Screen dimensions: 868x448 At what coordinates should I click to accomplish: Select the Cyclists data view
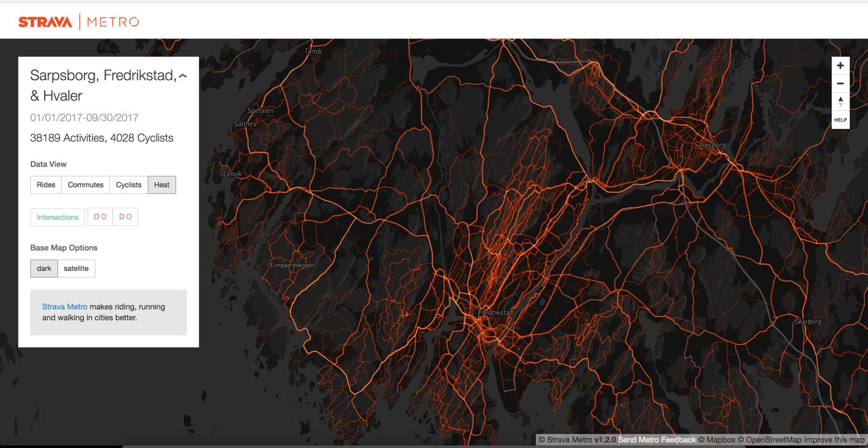[x=128, y=185]
